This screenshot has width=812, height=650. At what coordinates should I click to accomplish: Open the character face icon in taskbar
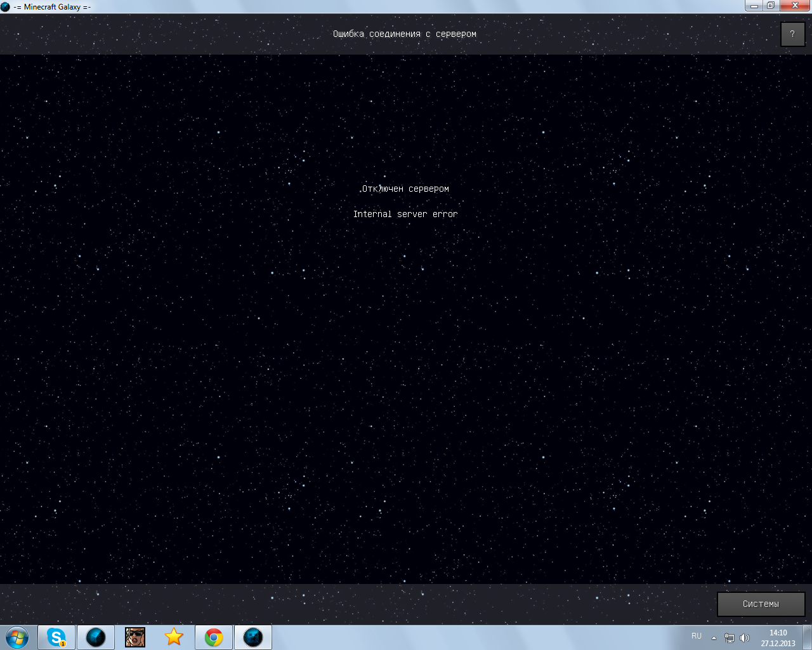[134, 637]
